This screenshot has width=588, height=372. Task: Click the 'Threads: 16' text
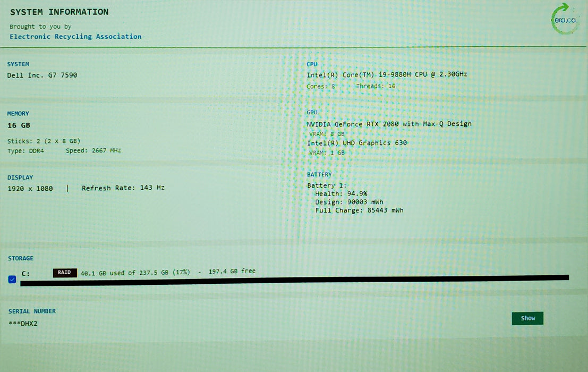(x=376, y=86)
